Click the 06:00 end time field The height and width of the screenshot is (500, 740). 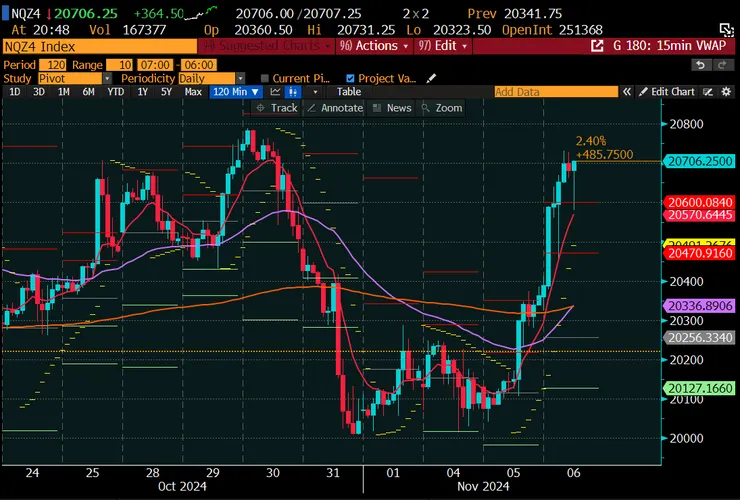click(x=198, y=65)
